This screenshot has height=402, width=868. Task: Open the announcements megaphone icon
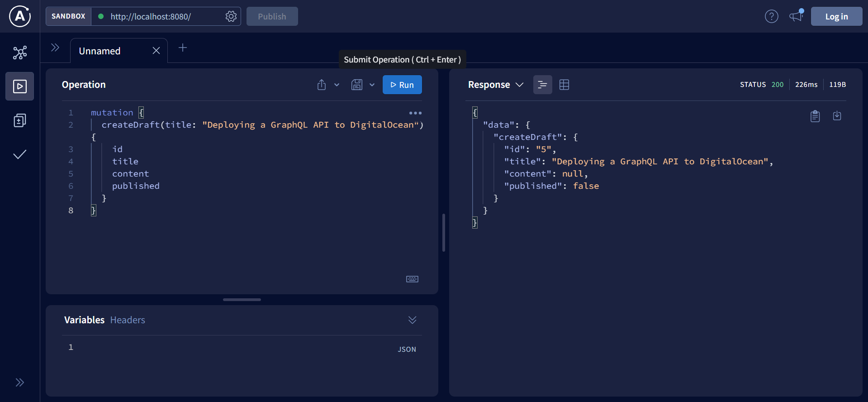pos(796,16)
